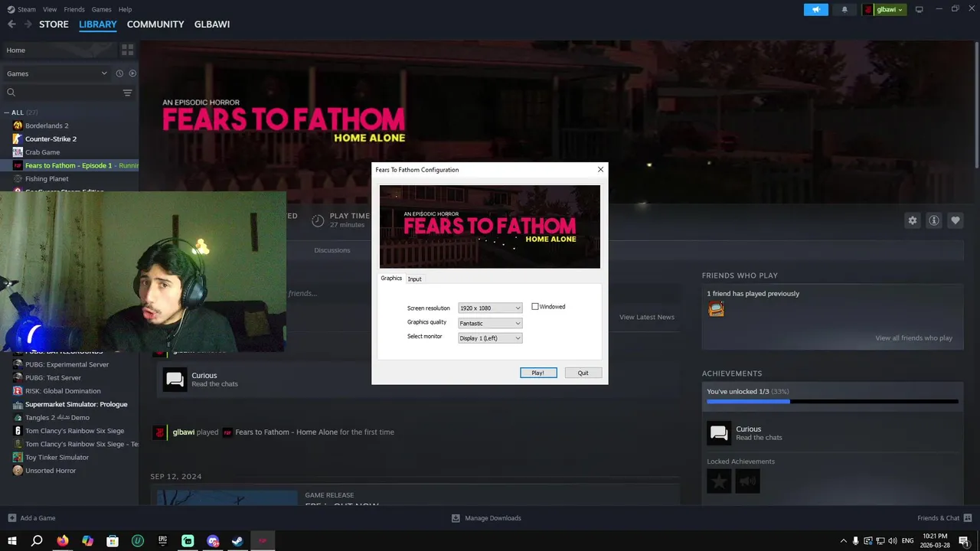Image resolution: width=980 pixels, height=551 pixels.
Task: Collapse the ALL games category
Action: click(7, 112)
